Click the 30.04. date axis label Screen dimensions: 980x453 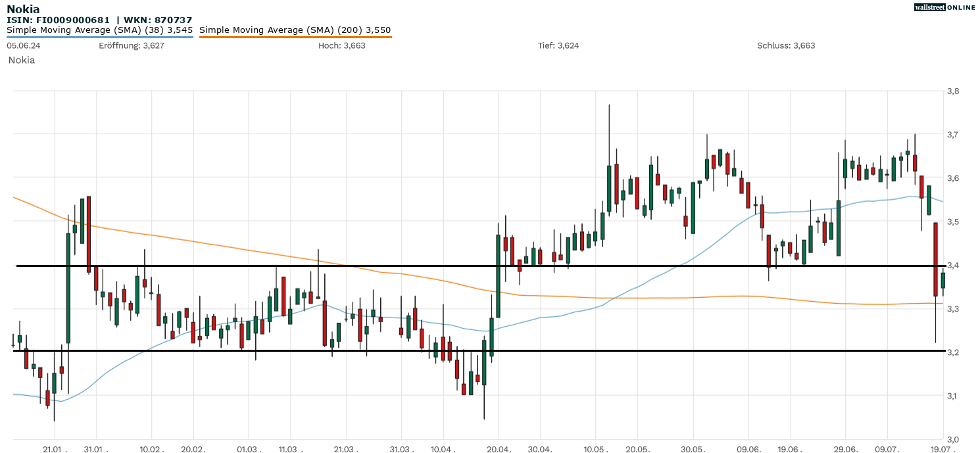[540, 449]
